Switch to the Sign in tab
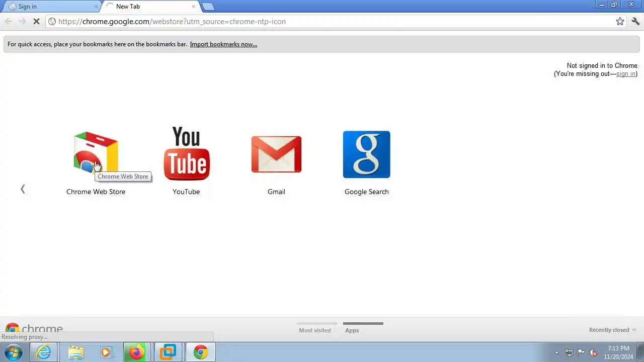The image size is (644, 362). (51, 7)
